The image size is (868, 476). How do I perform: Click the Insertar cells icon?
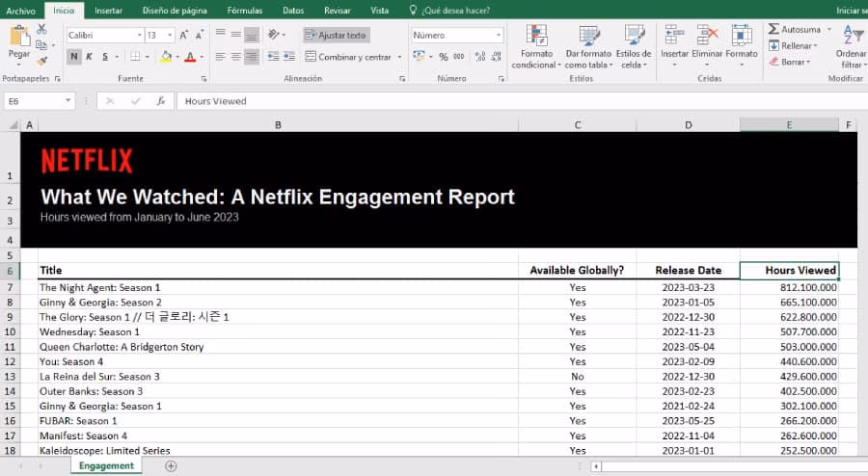point(674,36)
